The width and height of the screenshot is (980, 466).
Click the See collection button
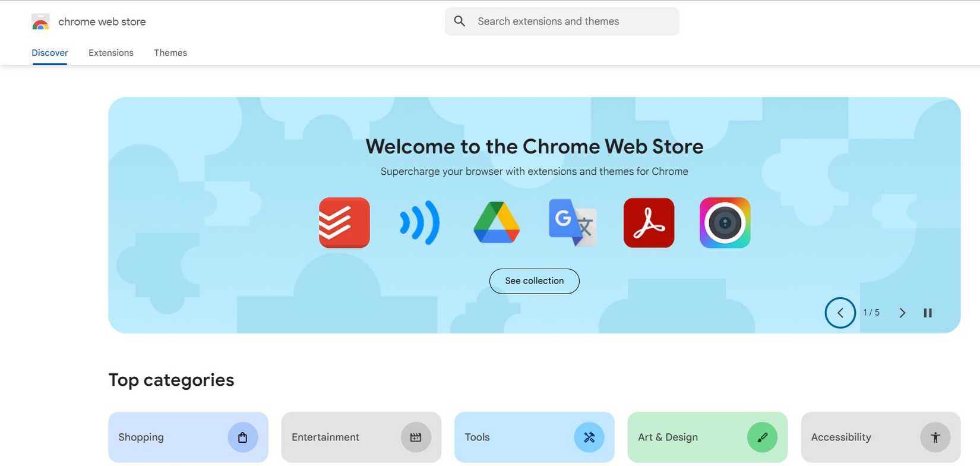(x=535, y=281)
